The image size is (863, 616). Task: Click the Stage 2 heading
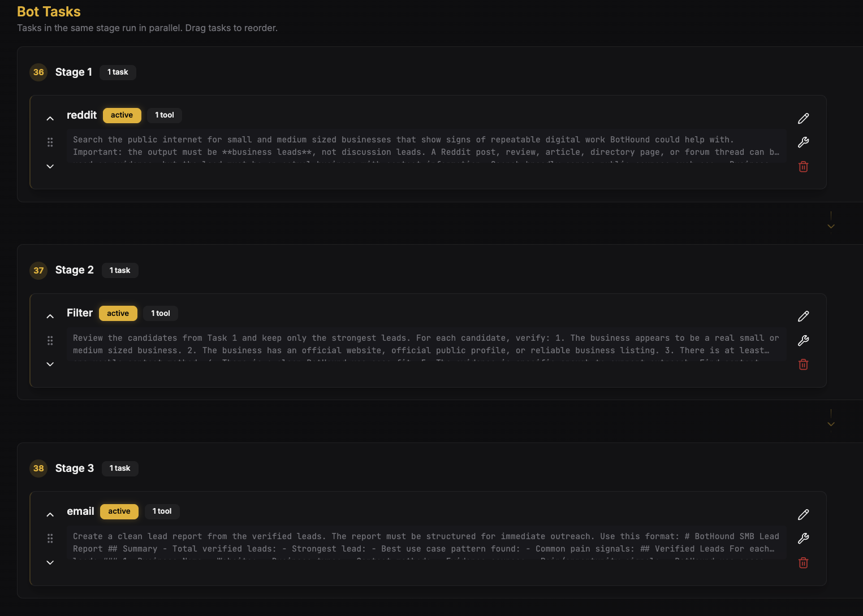[75, 270]
